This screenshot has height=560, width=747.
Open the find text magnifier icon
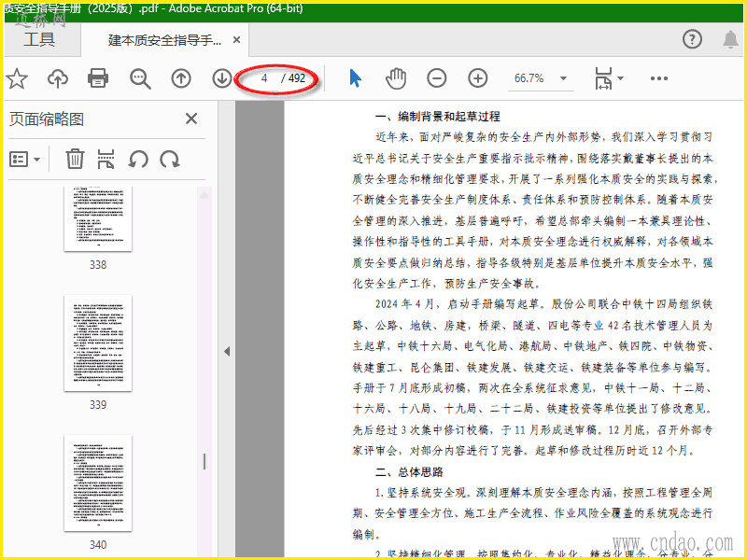pos(140,78)
